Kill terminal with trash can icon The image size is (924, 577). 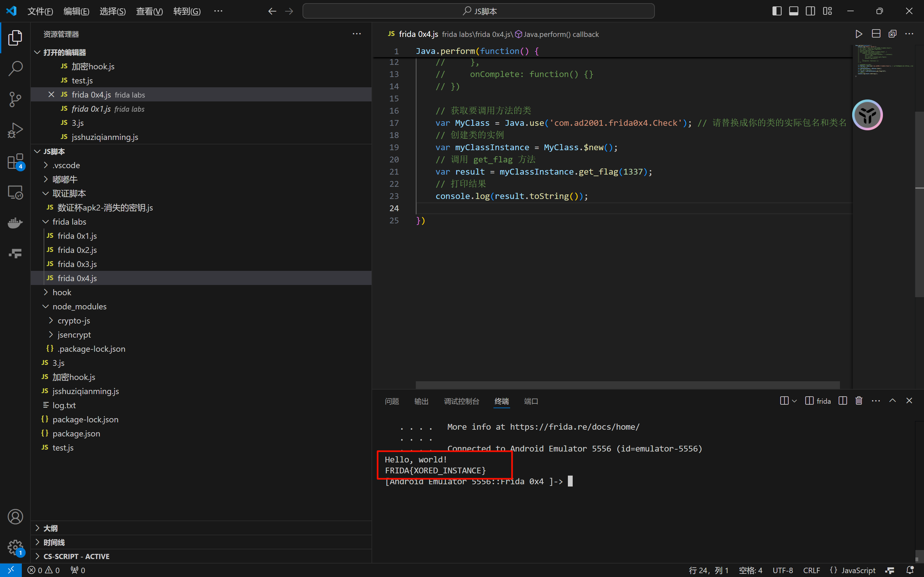tap(859, 401)
